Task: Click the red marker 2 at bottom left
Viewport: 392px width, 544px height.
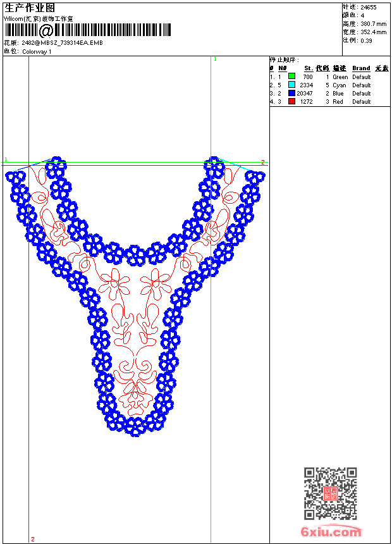Action: tap(32, 539)
